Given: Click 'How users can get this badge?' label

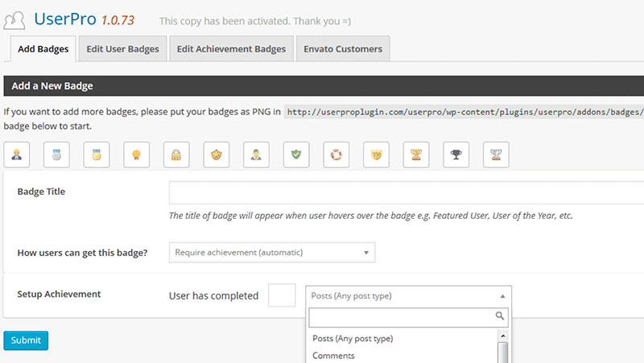Looking at the screenshot, I should [82, 253].
